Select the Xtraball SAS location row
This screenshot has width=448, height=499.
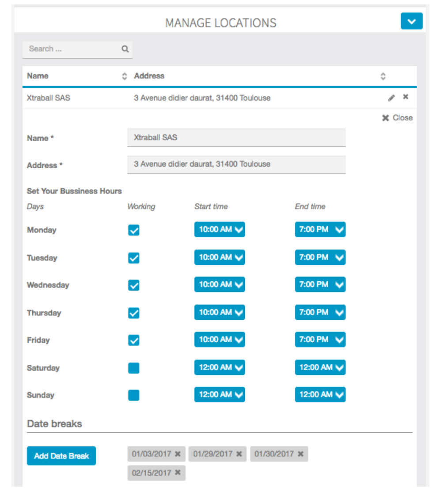[202, 98]
